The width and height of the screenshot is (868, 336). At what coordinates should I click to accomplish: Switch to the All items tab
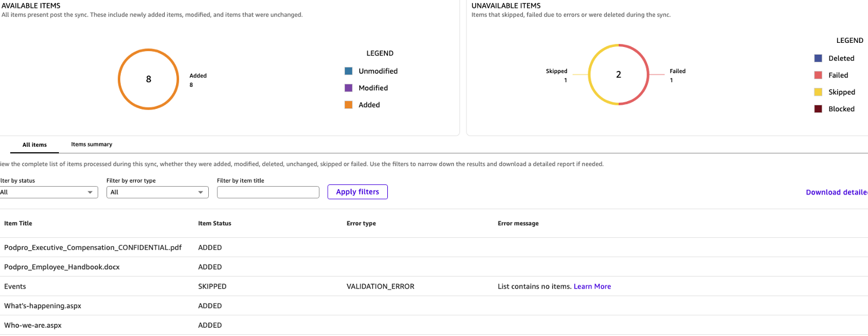35,145
